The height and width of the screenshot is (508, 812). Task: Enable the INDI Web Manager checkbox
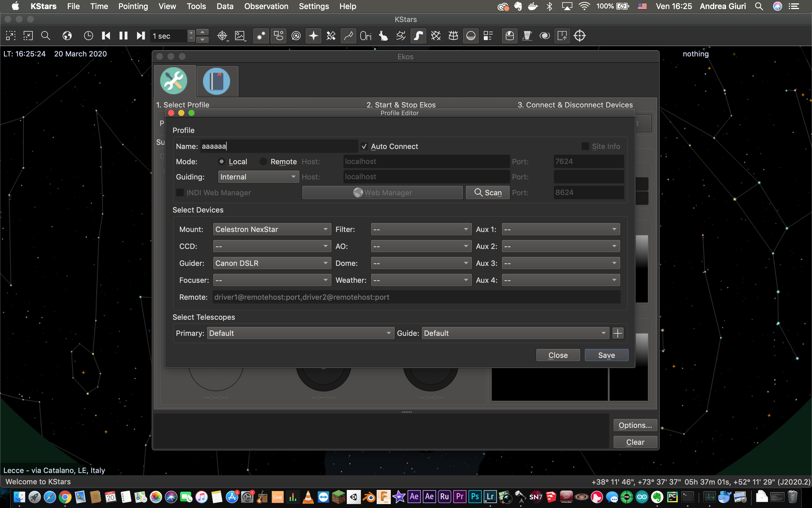click(x=180, y=192)
